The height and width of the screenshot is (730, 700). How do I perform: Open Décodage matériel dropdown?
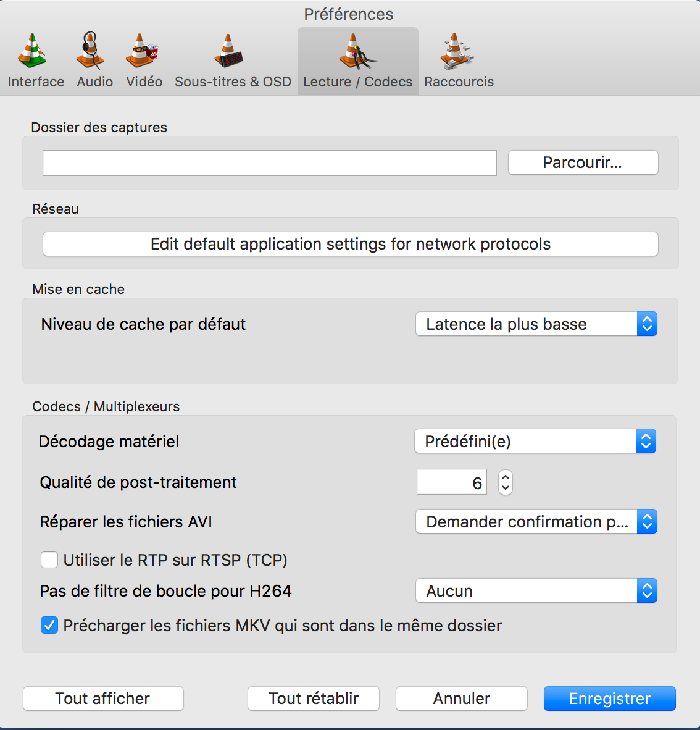click(535, 442)
